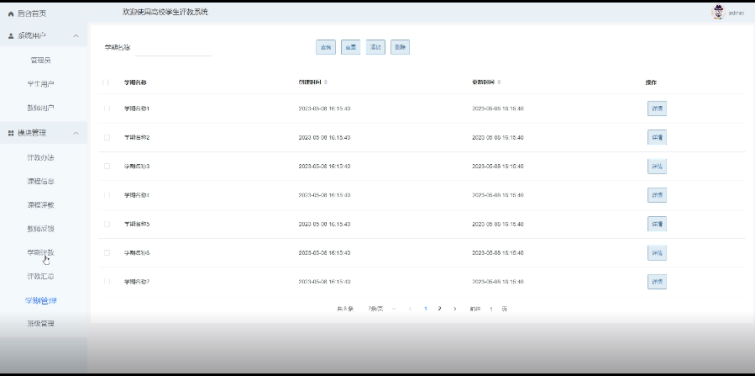Click the welcome title in header bar
The width and height of the screenshot is (756, 376).
[165, 12]
